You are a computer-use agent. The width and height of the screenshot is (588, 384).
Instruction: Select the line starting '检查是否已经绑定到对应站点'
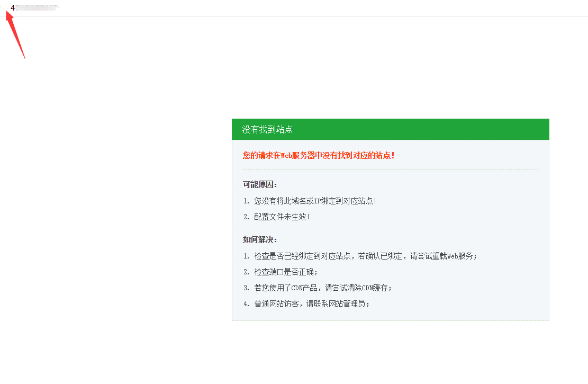[x=365, y=256]
